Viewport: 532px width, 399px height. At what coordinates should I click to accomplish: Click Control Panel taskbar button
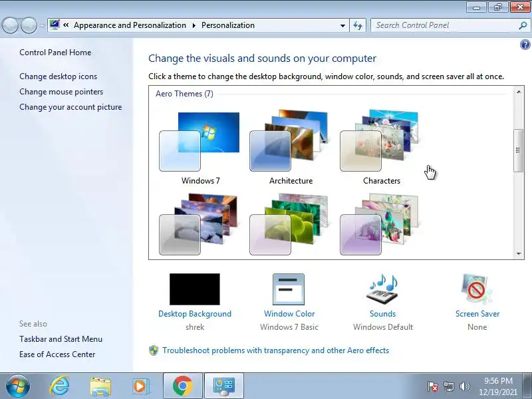click(224, 386)
